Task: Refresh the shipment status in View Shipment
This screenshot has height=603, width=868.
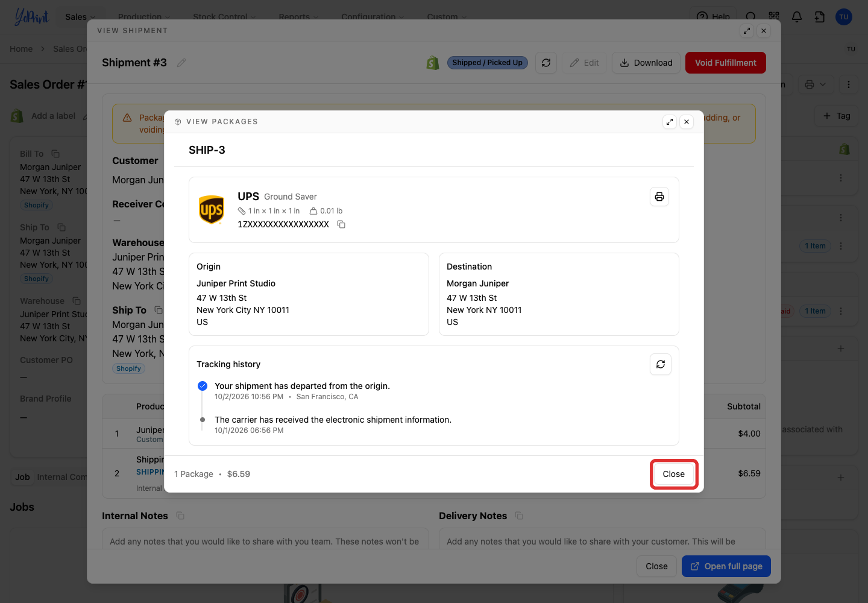Action: (546, 63)
